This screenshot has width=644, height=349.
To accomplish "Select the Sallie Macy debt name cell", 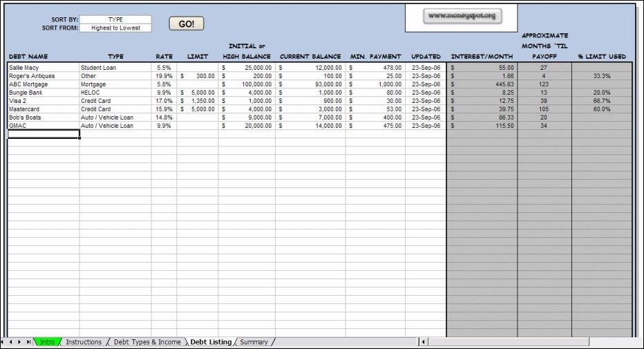I will click(43, 68).
